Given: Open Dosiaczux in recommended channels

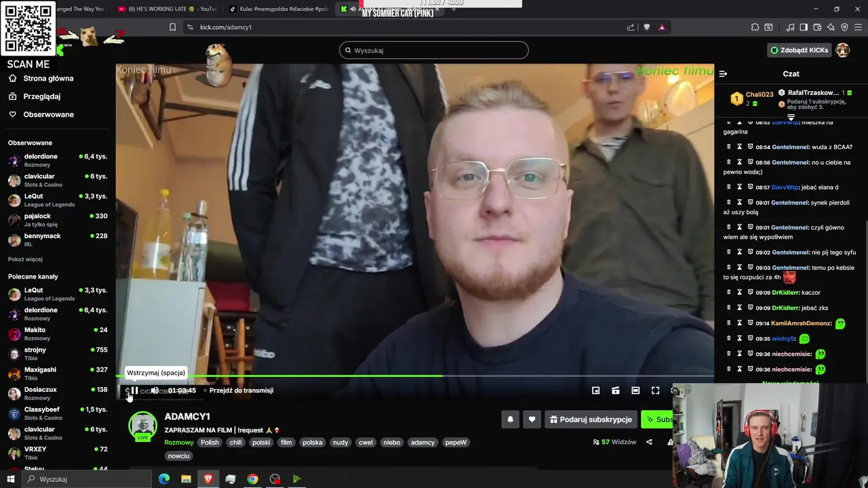Looking at the screenshot, I should point(58,393).
